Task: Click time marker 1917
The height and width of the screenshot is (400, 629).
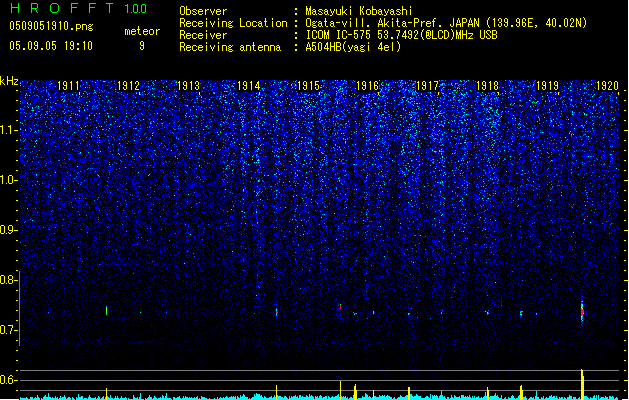Action: 428,86
